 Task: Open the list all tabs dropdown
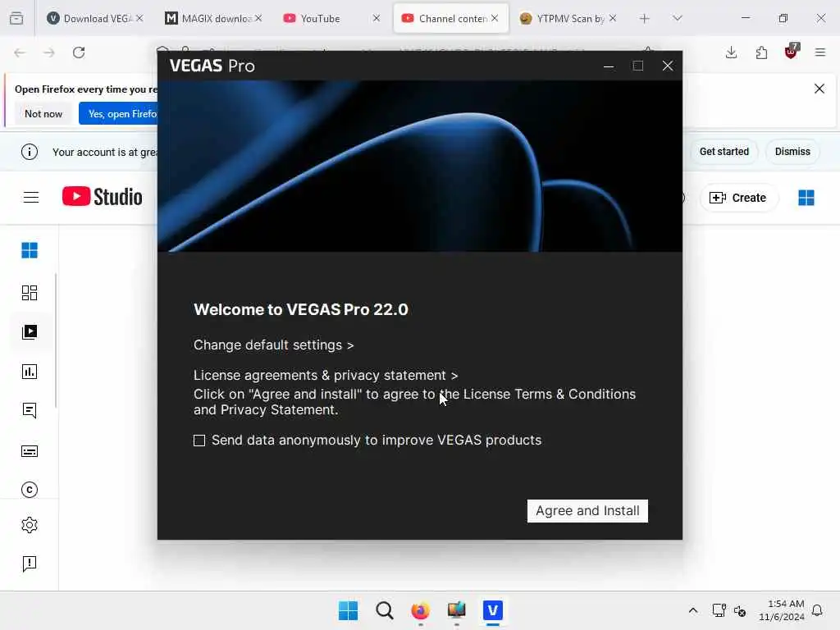(x=677, y=19)
